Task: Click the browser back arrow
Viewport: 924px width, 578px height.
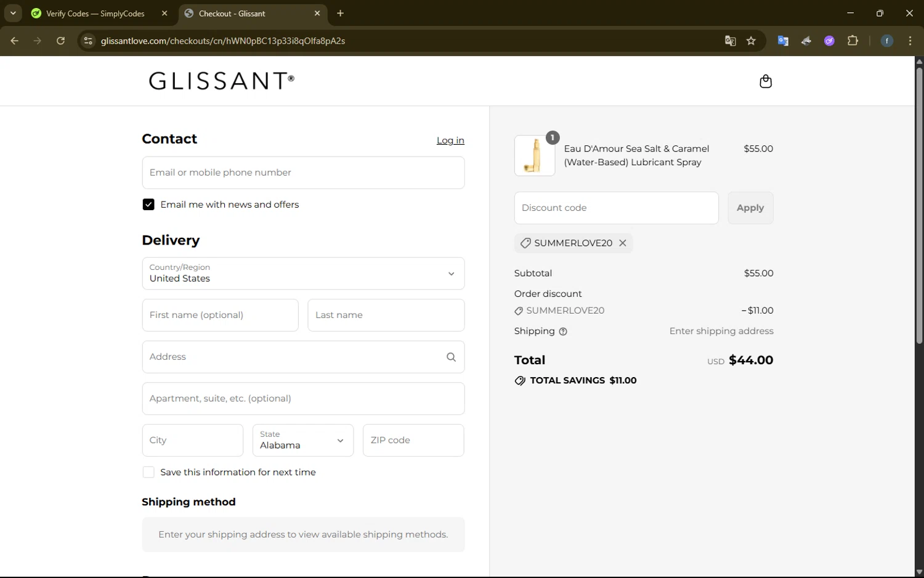Action: tap(15, 41)
